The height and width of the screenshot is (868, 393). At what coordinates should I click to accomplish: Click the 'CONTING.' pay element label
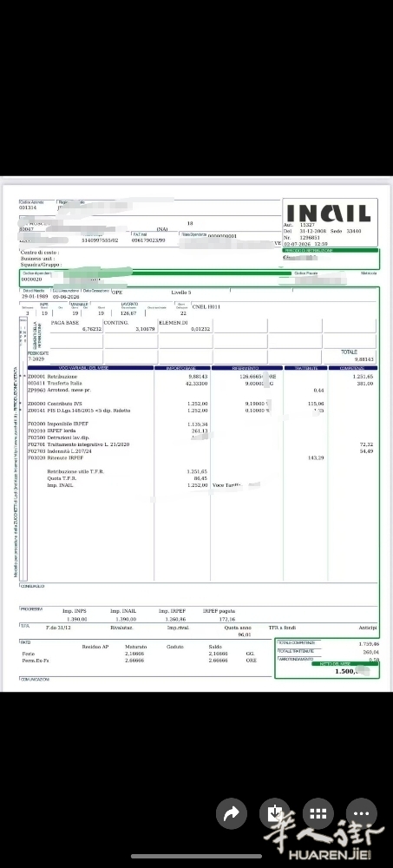(115, 322)
